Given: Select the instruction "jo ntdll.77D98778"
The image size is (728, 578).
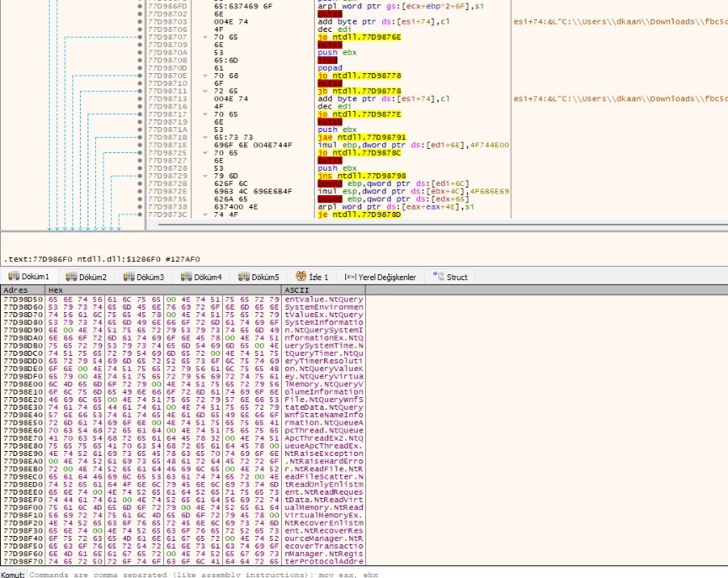Looking at the screenshot, I should click(359, 76).
